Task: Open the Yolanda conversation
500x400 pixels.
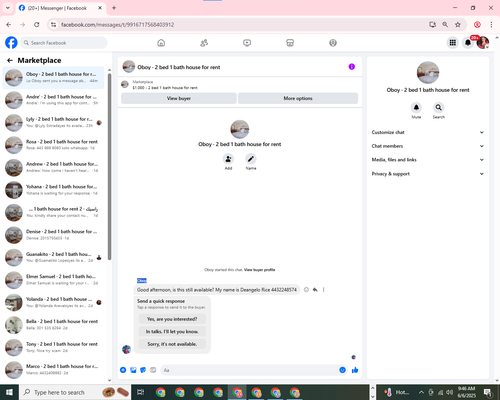Action: 53,302
